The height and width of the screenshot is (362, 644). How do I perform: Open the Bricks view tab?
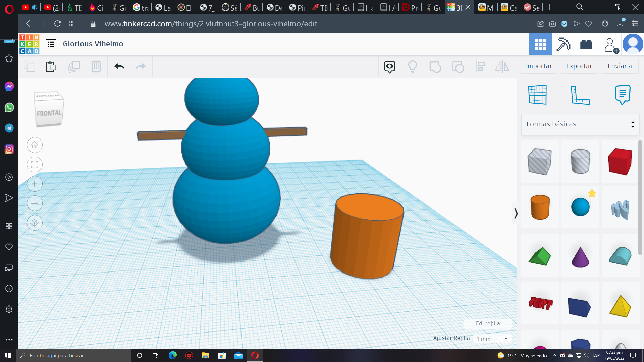(586, 44)
